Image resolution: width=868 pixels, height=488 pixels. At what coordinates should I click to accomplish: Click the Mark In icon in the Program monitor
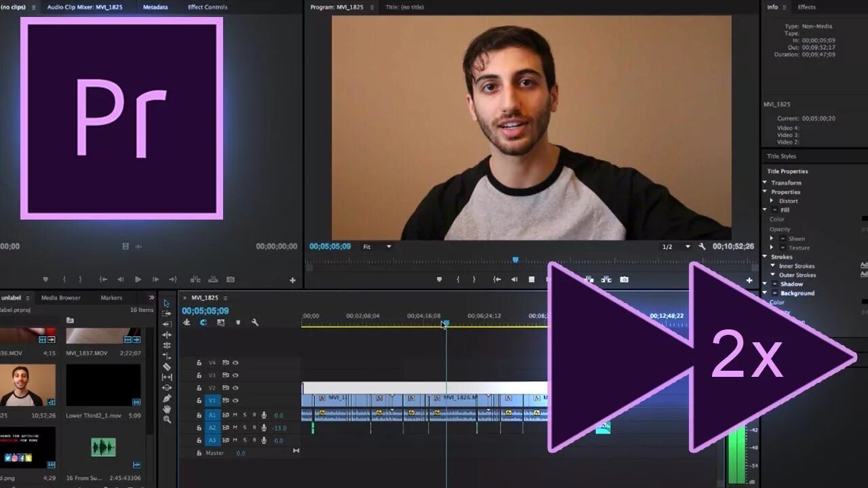pyautogui.click(x=458, y=279)
